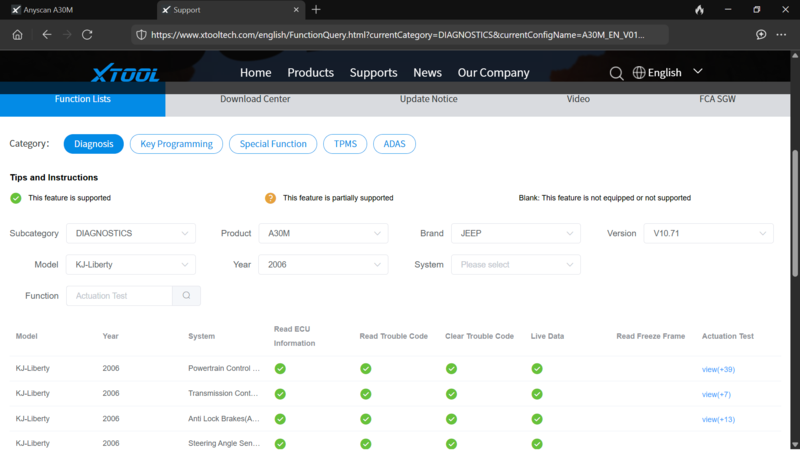Click orange partially supported legend icon

[x=270, y=198]
